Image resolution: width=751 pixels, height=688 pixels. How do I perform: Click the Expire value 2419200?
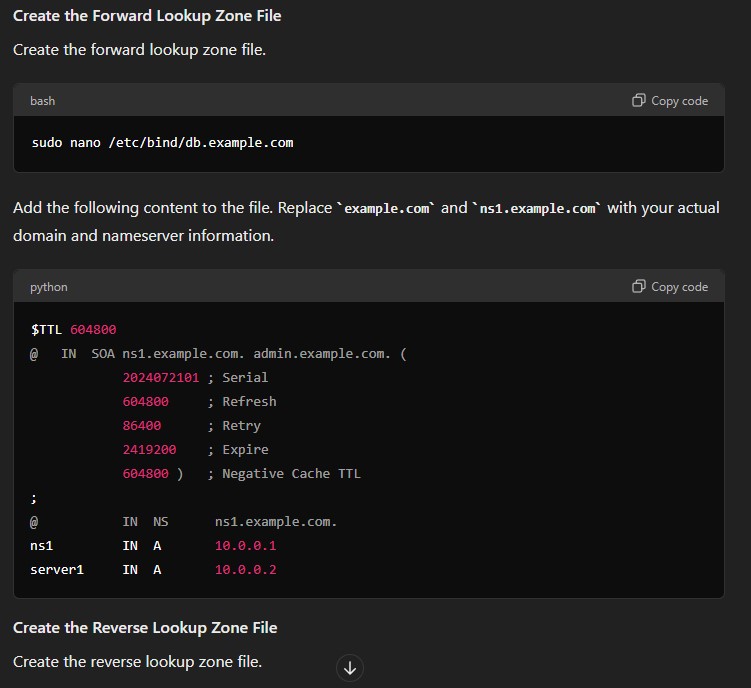click(149, 449)
